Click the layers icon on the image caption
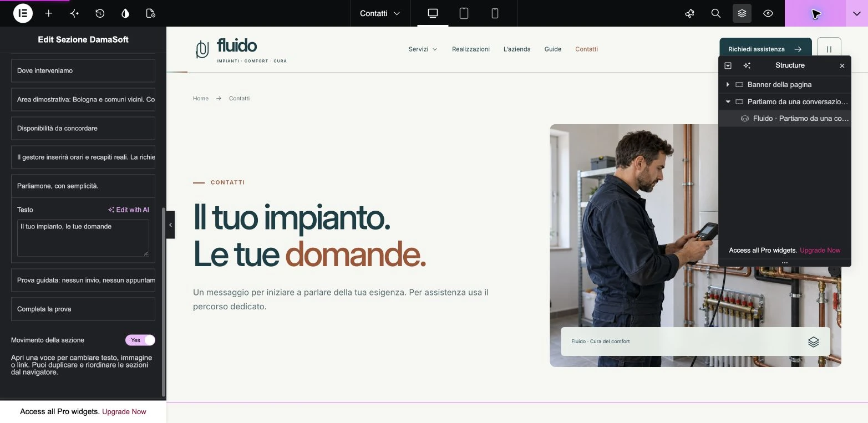 coord(814,342)
